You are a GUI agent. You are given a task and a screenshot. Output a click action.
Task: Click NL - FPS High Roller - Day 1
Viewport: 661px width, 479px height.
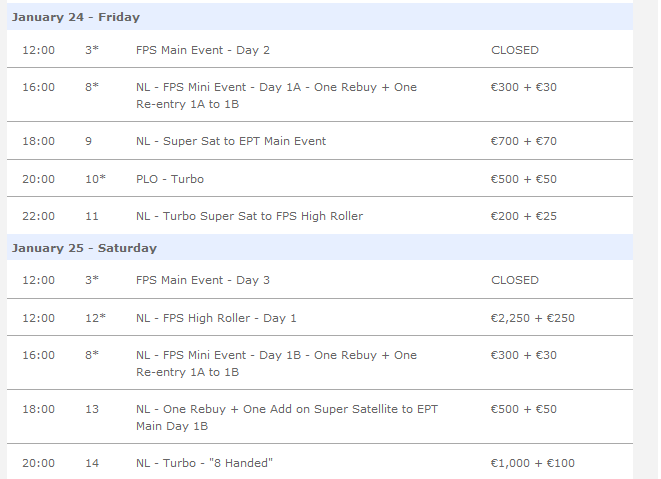(x=216, y=318)
